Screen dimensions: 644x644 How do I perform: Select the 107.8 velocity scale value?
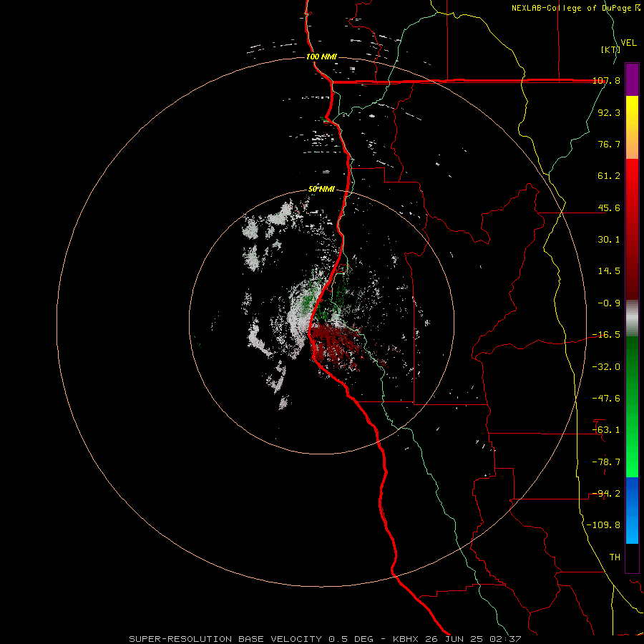pos(606,81)
